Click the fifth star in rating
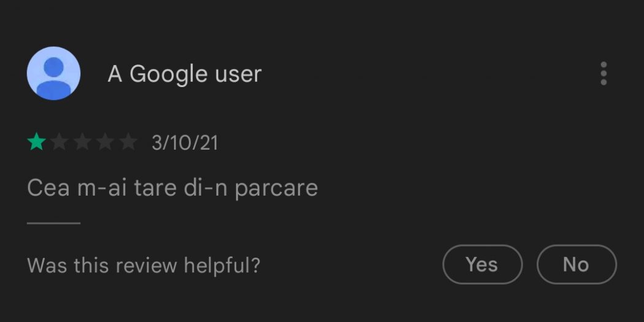Image resolution: width=644 pixels, height=322 pixels. (128, 143)
